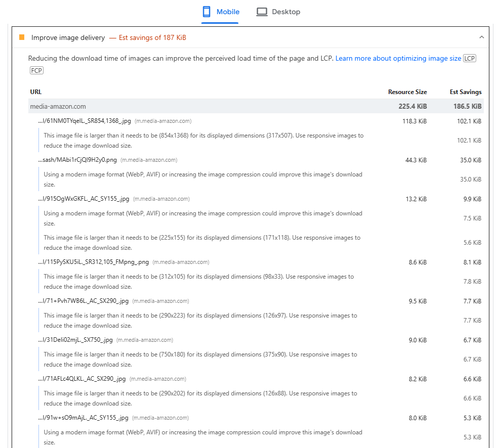501x448 pixels.
Task: Click the Est Savings column header
Action: coord(465,92)
